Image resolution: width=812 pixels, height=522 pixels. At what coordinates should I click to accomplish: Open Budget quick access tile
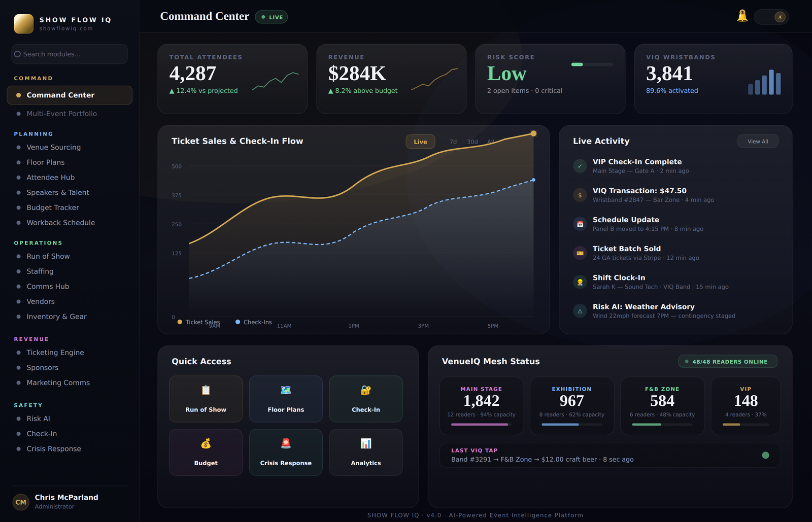[x=206, y=452]
